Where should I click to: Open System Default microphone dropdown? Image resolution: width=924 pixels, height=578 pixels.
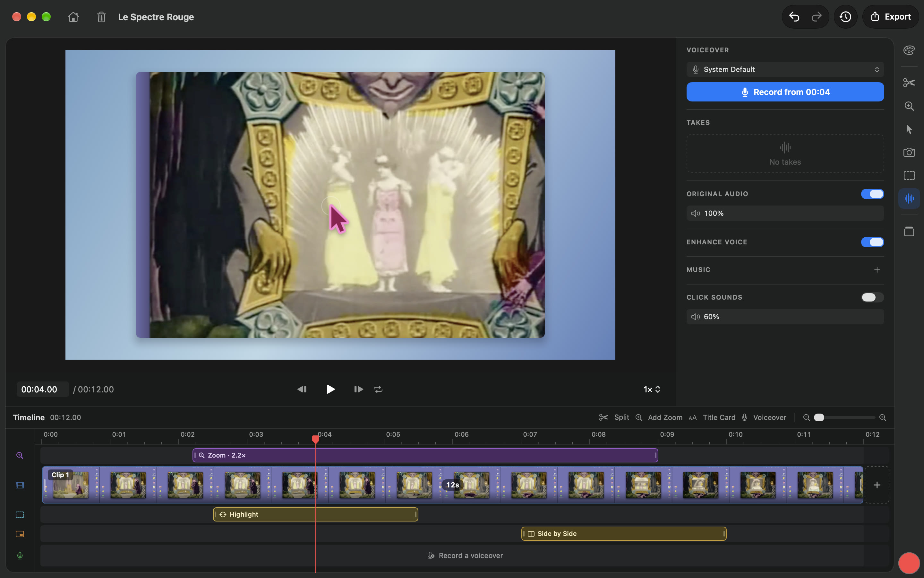785,69
